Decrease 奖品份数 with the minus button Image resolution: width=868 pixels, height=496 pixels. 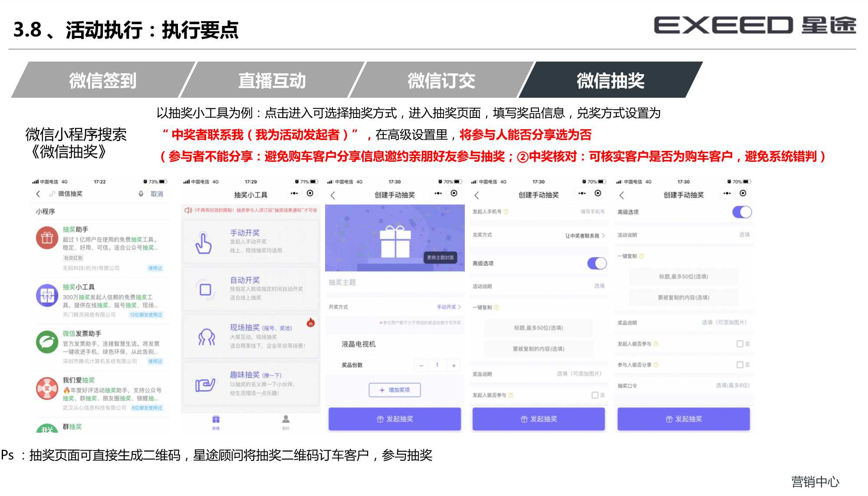pyautogui.click(x=421, y=365)
